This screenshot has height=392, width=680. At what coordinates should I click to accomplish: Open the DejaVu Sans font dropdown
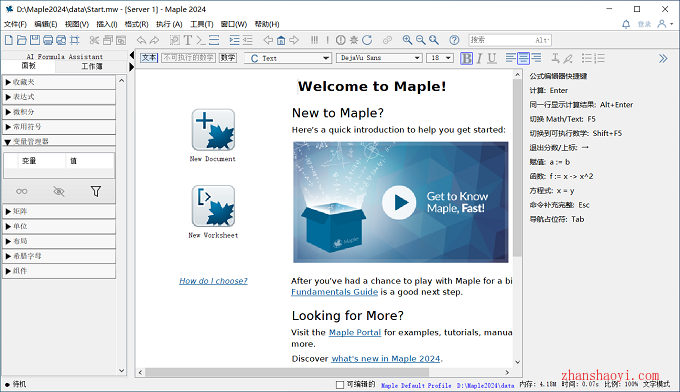(x=379, y=58)
